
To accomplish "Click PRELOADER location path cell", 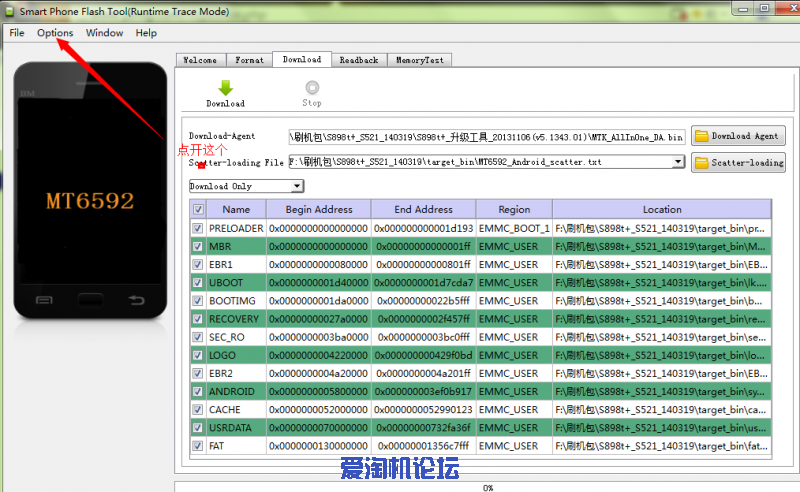I will tap(662, 228).
